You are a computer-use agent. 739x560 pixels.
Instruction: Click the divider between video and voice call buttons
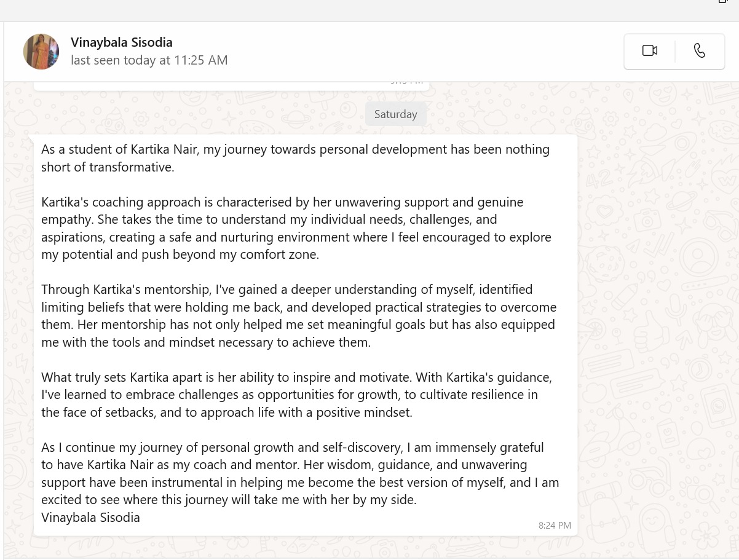tap(674, 51)
